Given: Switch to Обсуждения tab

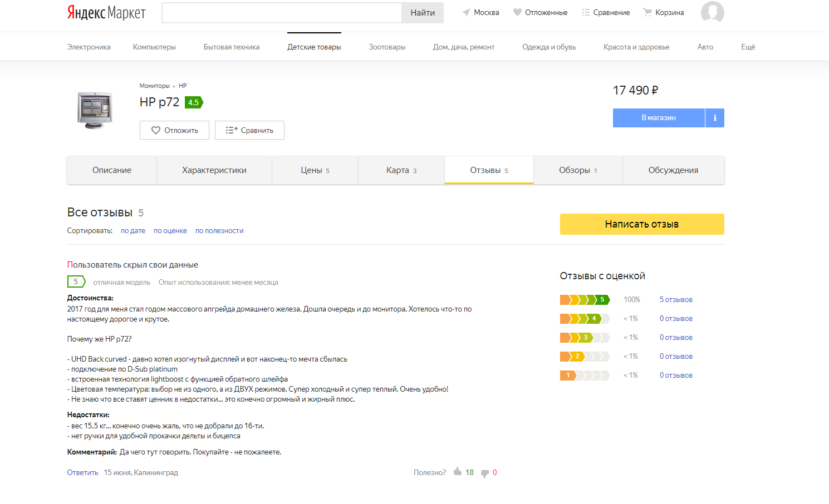Looking at the screenshot, I should pyautogui.click(x=673, y=170).
